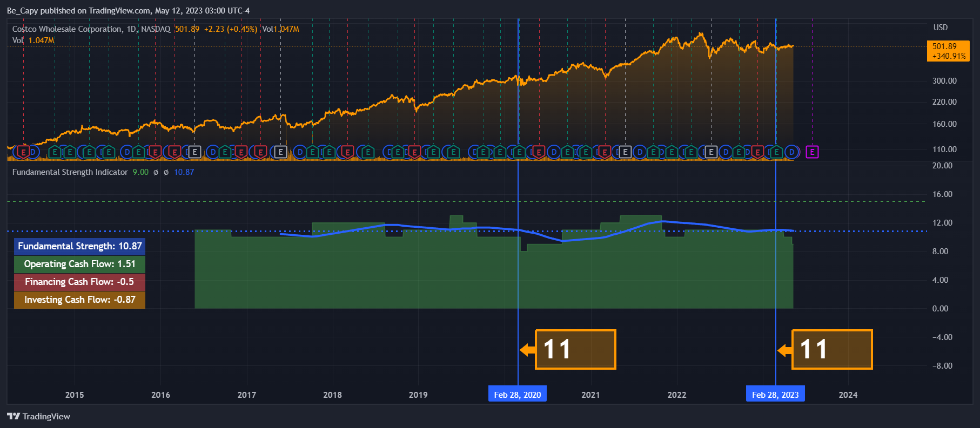This screenshot has height=428, width=980.
Task: Click the 2018 year label on time axis
Action: tap(332, 395)
